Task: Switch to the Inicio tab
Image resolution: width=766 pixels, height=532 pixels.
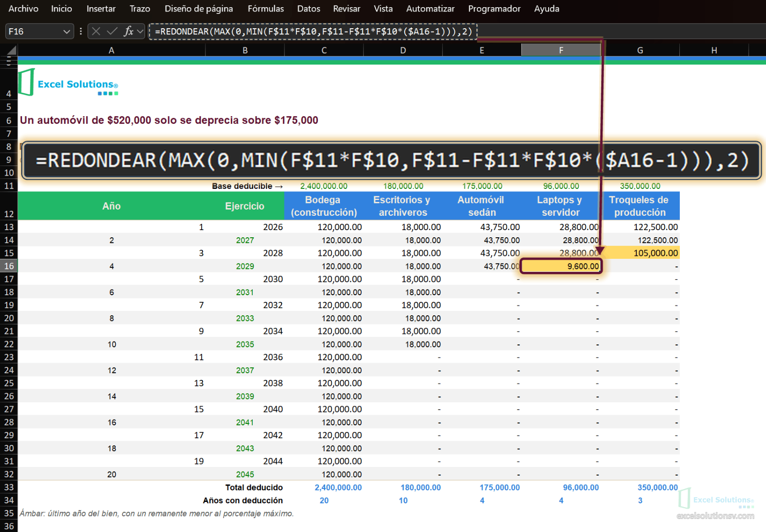Action: click(x=62, y=9)
